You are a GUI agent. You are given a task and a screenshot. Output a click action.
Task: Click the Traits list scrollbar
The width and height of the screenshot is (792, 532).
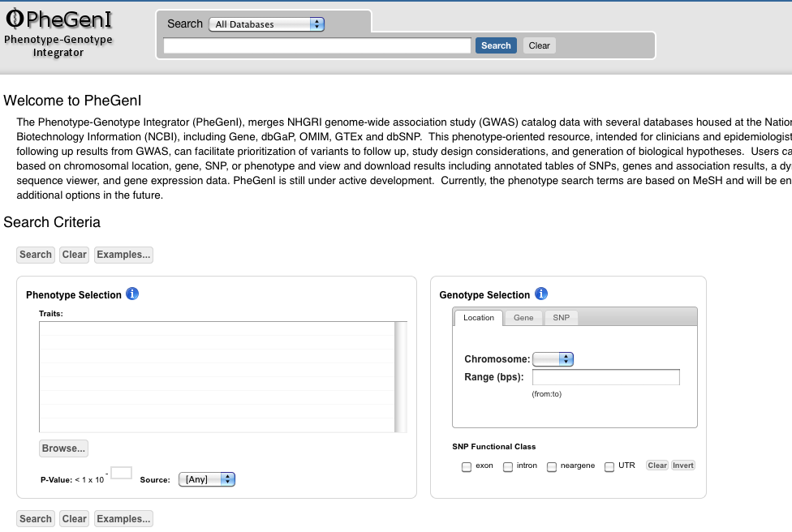[x=401, y=376]
